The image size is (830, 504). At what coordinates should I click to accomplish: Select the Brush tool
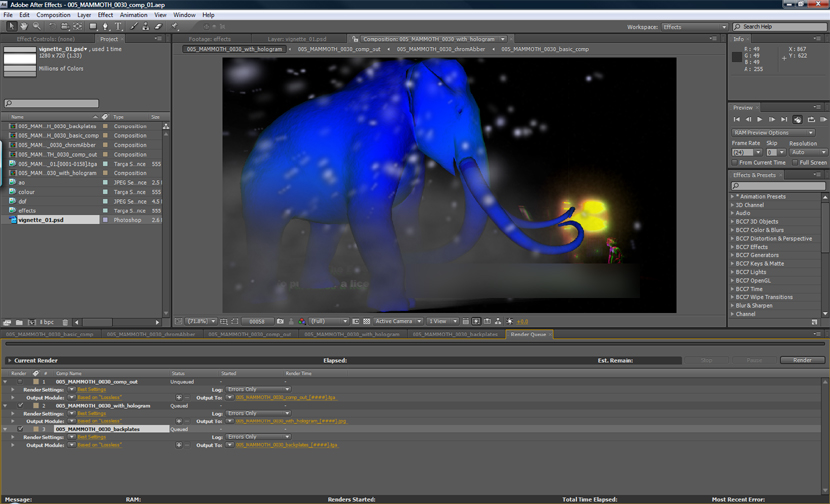click(133, 26)
